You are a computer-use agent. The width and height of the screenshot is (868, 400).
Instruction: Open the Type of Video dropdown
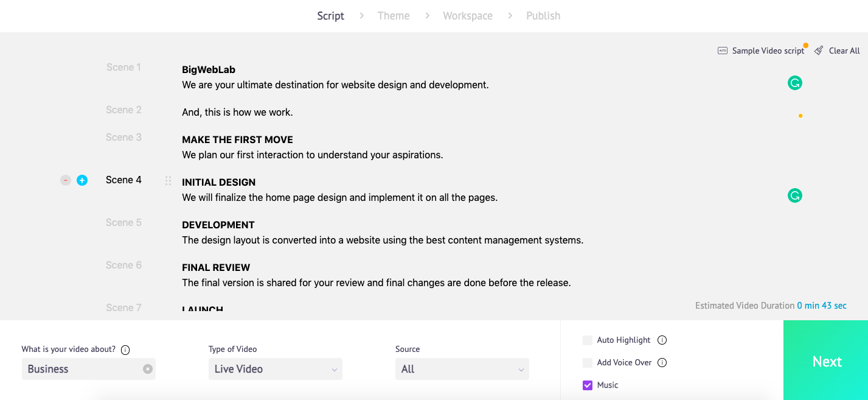[275, 368]
